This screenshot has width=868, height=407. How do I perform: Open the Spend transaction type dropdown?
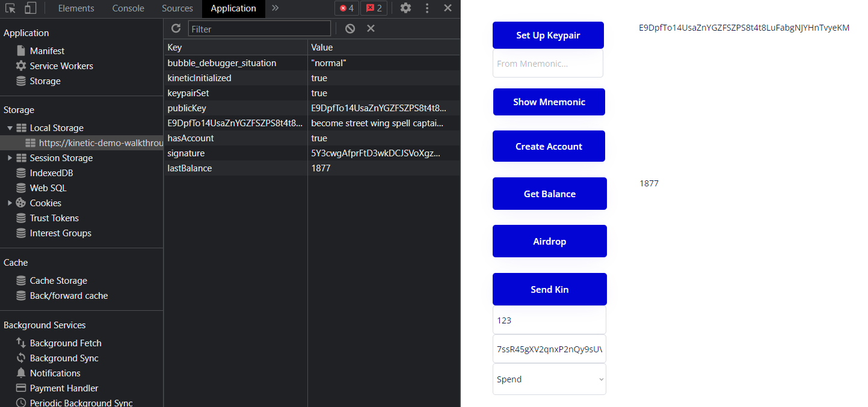point(549,379)
